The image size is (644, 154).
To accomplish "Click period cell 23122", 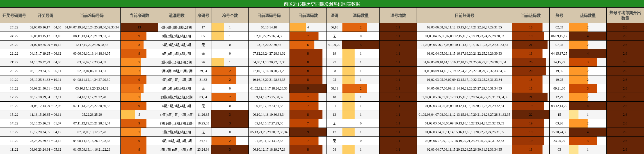I will tap(14, 45).
